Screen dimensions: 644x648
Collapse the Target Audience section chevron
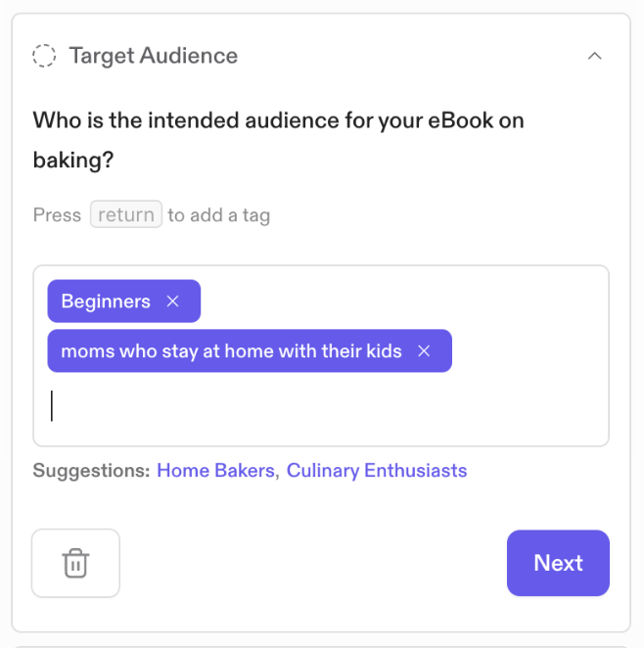594,56
